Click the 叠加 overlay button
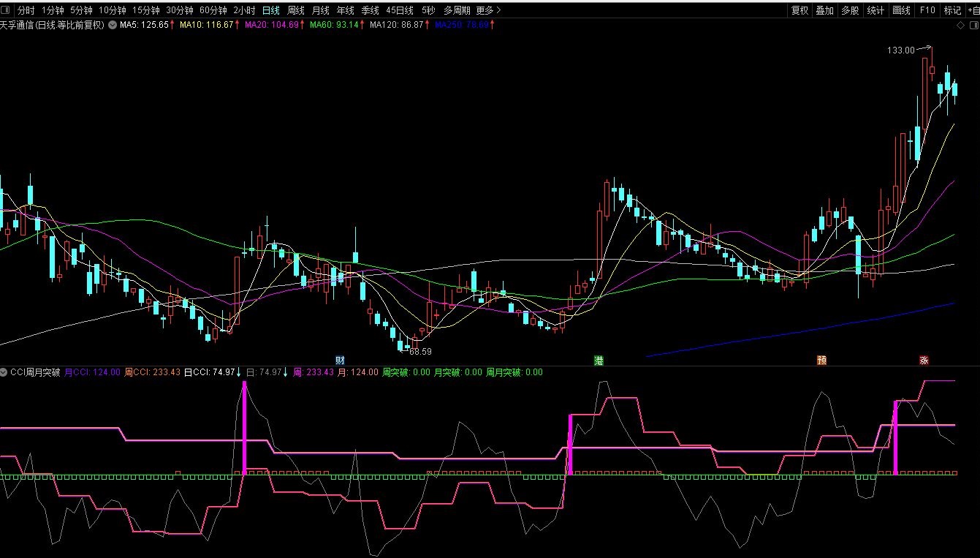Viewport: 980px width, 558px height. [825, 10]
